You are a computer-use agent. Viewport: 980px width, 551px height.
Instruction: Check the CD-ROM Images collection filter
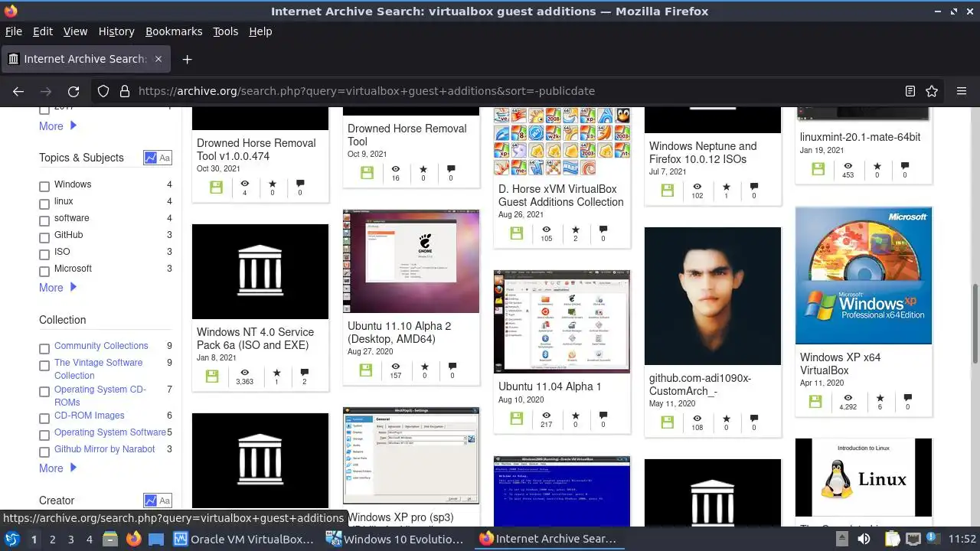tap(44, 418)
